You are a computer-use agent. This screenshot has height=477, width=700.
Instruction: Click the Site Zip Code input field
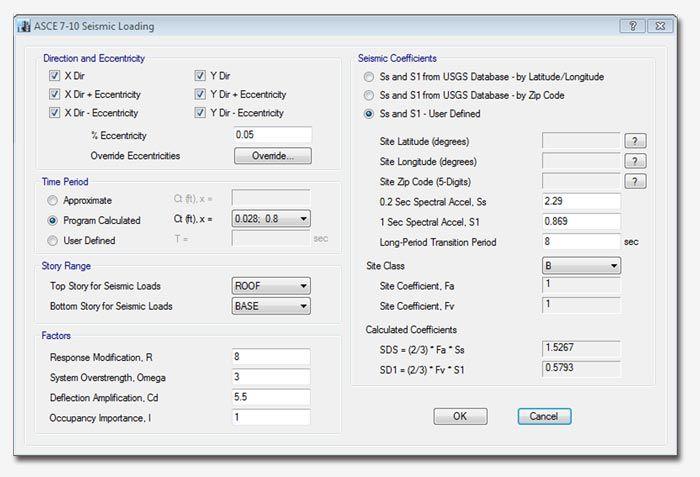(x=581, y=180)
